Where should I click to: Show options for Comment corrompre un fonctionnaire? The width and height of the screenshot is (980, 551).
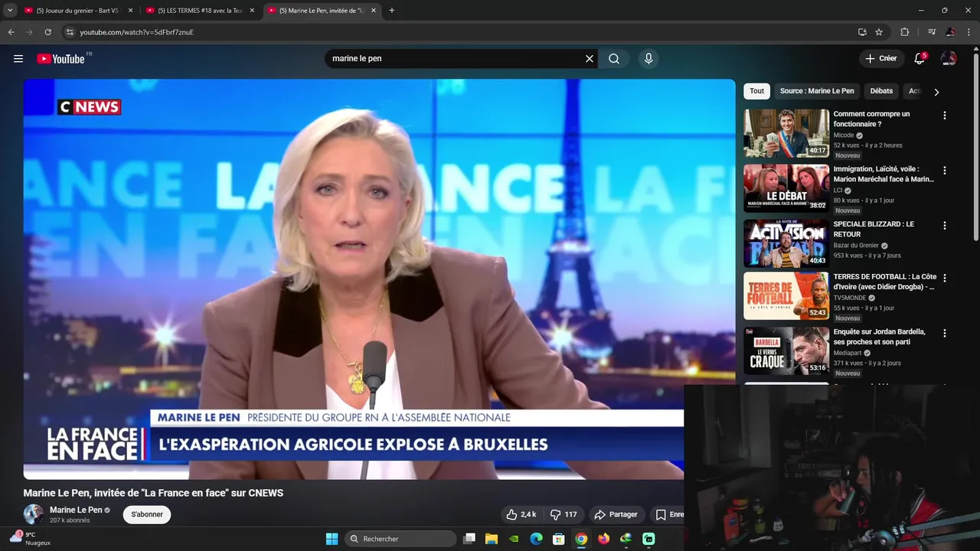[944, 116]
